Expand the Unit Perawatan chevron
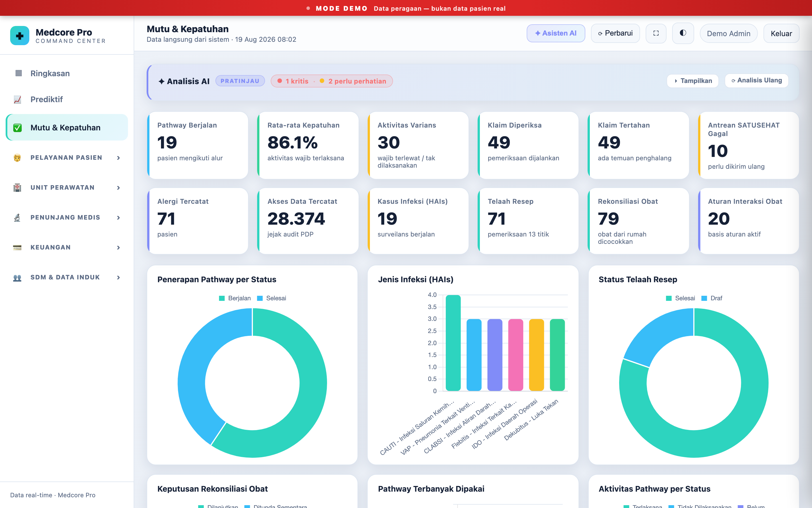 click(x=118, y=187)
